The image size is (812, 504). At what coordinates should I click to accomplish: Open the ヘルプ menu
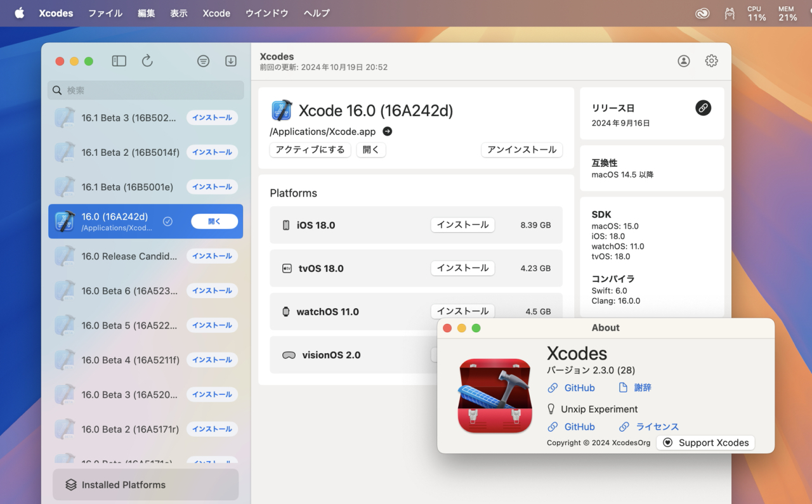[x=316, y=13]
